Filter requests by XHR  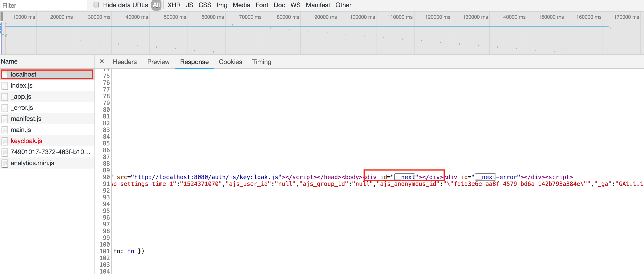pos(174,5)
